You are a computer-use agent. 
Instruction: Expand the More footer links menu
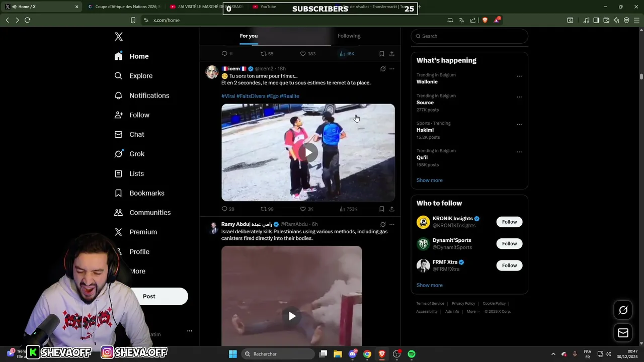473,312
